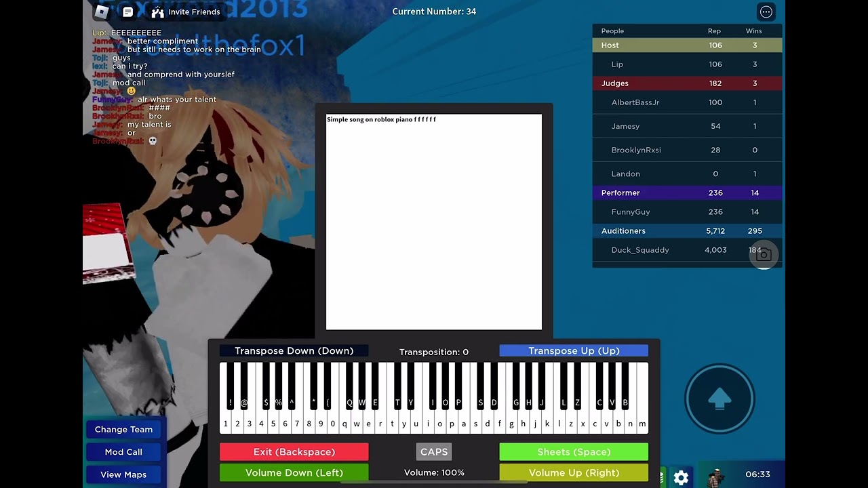The image size is (868, 488).
Task: Play the black piano key S
Action: coord(481,386)
